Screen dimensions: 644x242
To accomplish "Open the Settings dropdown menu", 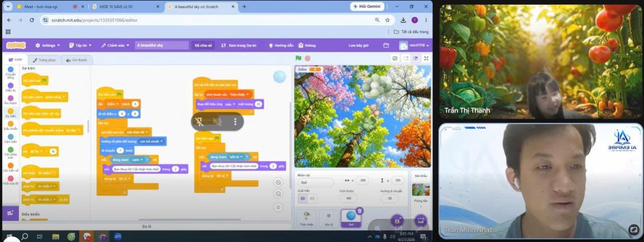I will [48, 45].
